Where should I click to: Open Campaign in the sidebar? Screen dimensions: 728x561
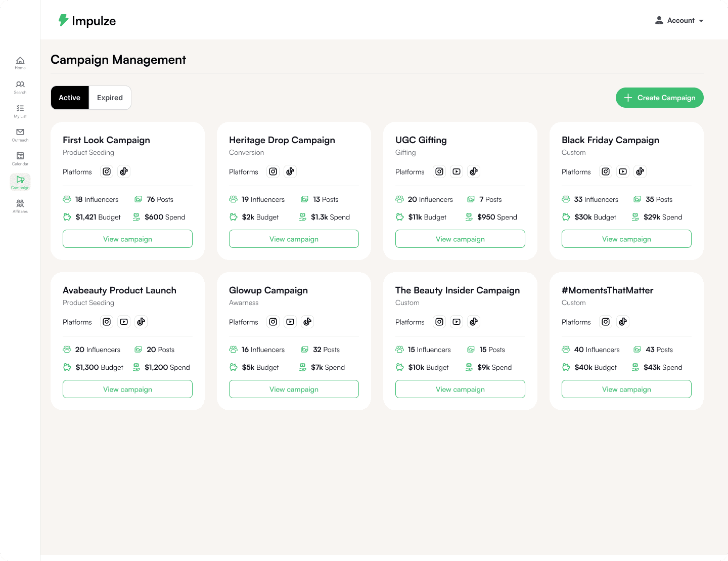click(x=20, y=182)
